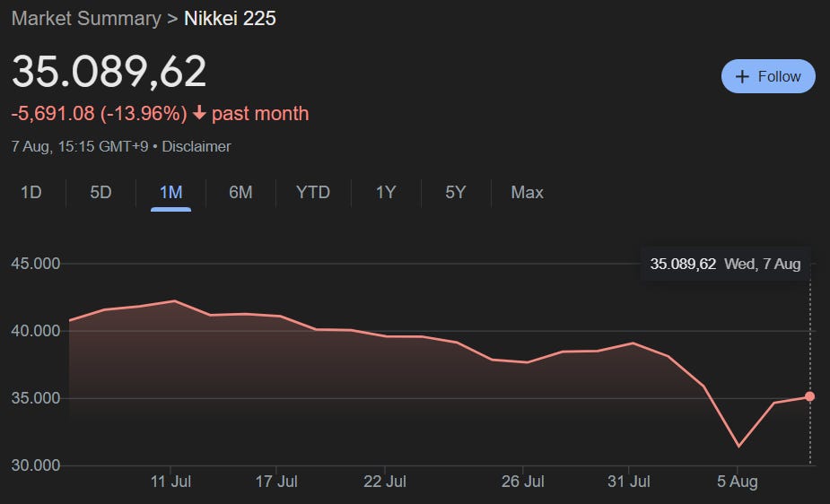Screen dimensions: 830x504
Task: Open the Disclaimer link
Action: (196, 146)
